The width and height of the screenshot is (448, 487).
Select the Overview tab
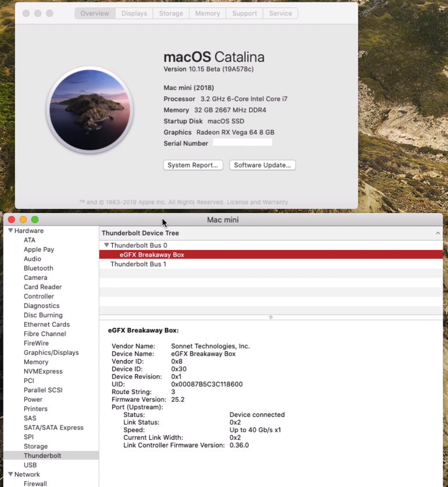click(x=95, y=14)
